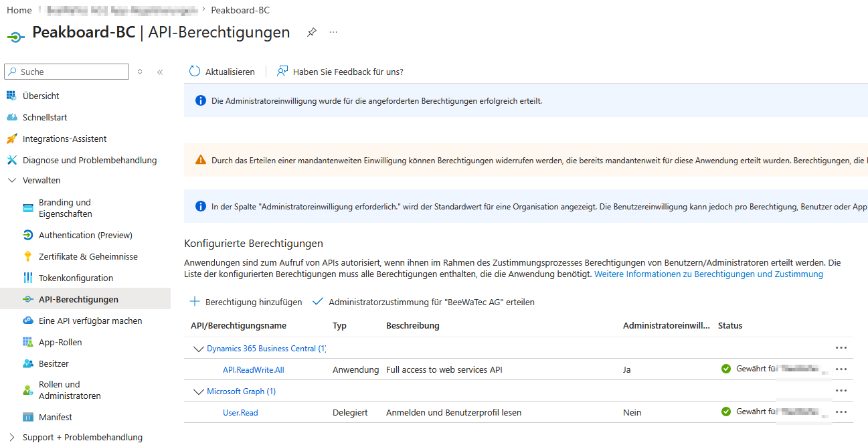
Task: Click green granted status icon for API.ReadWrite.All
Action: 726,369
